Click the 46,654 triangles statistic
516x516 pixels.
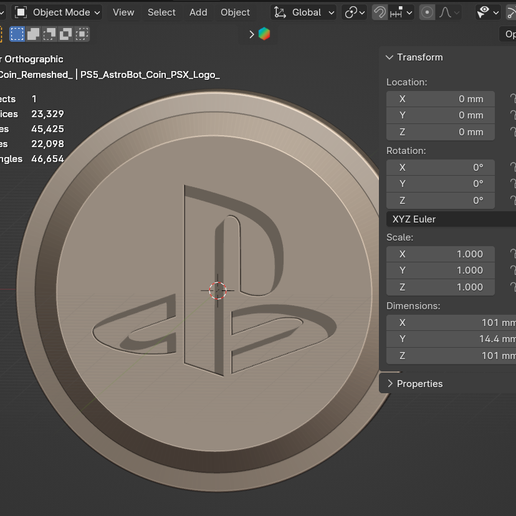click(47, 159)
